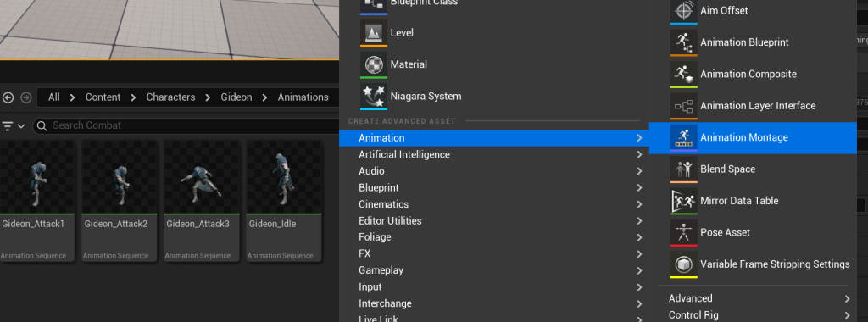This screenshot has height=322, width=868.
Task: Click the Blend Space icon
Action: 684,169
